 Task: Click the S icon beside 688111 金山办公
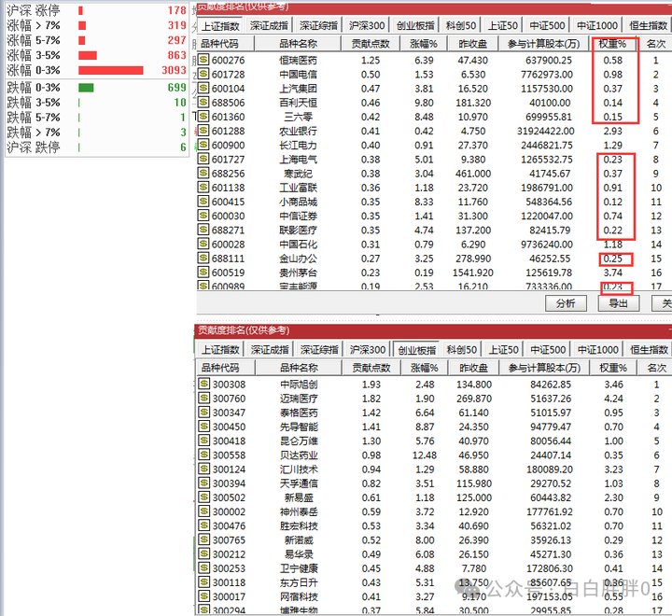pos(203,258)
